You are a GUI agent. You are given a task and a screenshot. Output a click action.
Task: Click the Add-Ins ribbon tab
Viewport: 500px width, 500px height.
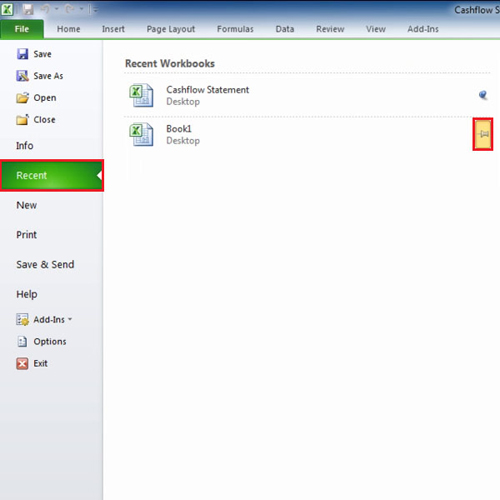[423, 29]
